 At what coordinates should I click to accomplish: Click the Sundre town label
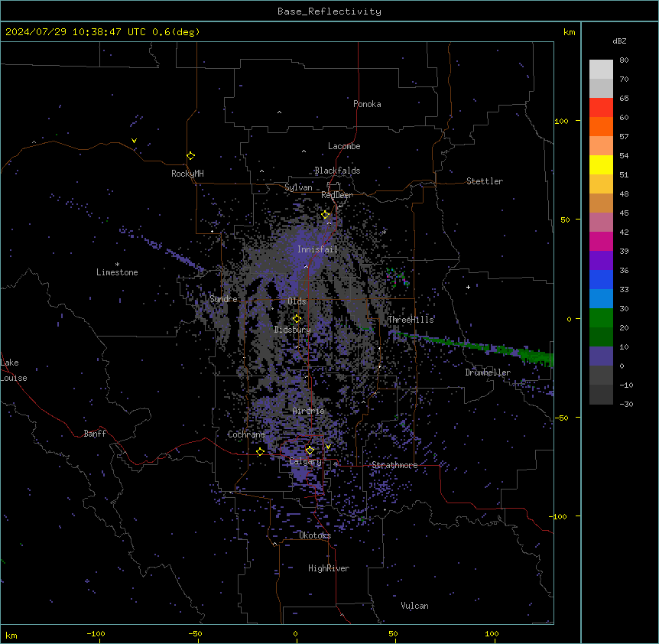223,299
